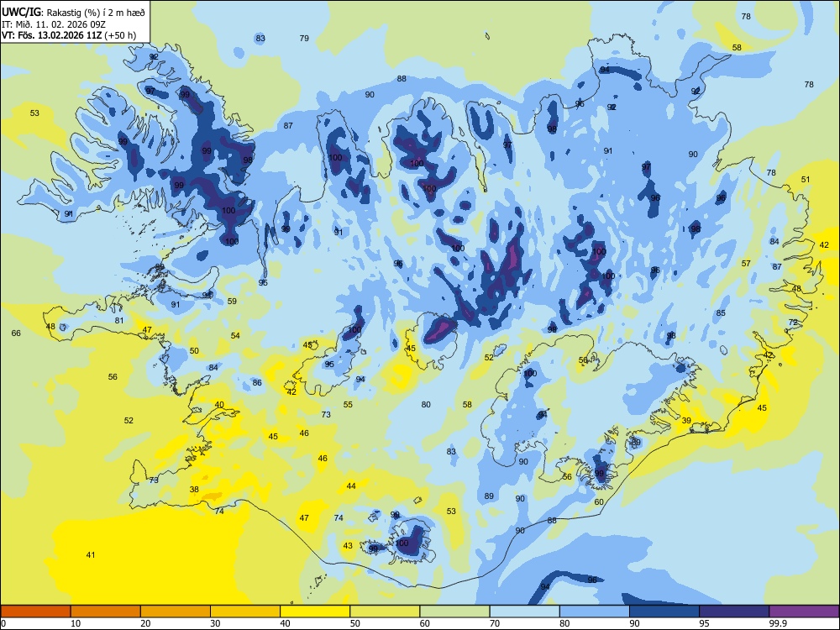The width and height of the screenshot is (840, 630).
Task: Click the map value '41' in the yellow sea area
Action: 91,554
